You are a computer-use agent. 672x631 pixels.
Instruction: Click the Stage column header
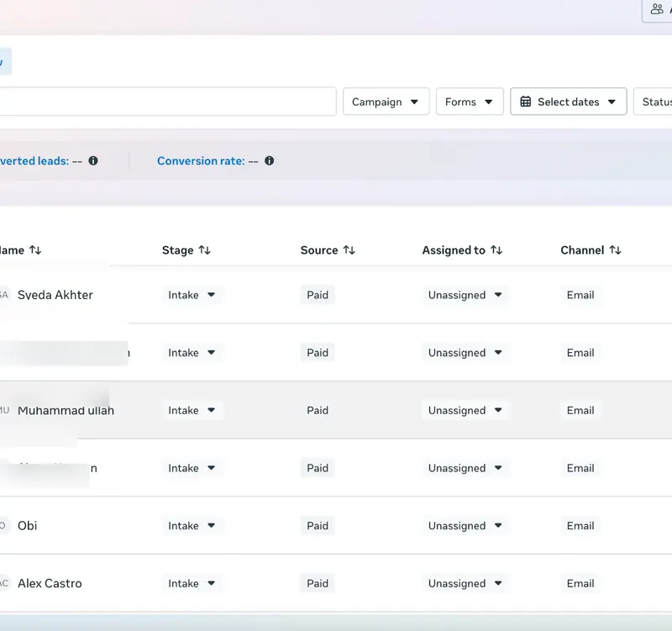coord(177,250)
